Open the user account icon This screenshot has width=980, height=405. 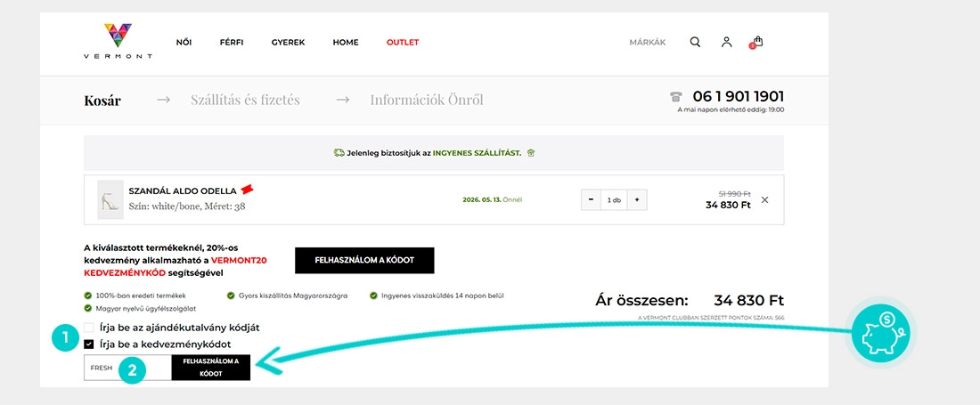(x=726, y=43)
